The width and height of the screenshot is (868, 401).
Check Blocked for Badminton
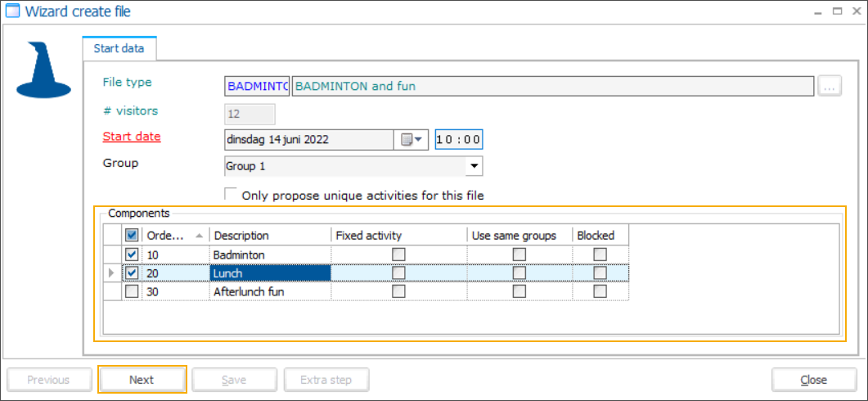[600, 255]
